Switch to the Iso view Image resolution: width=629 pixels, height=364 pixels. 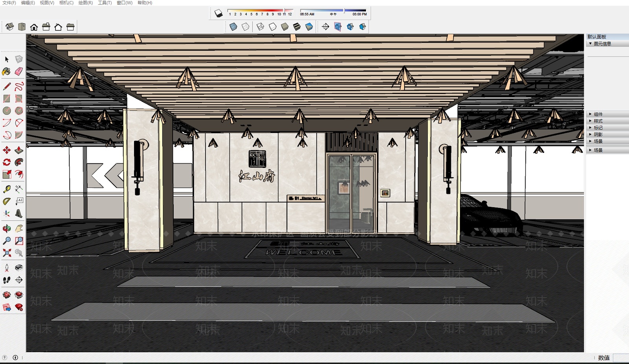(9, 27)
